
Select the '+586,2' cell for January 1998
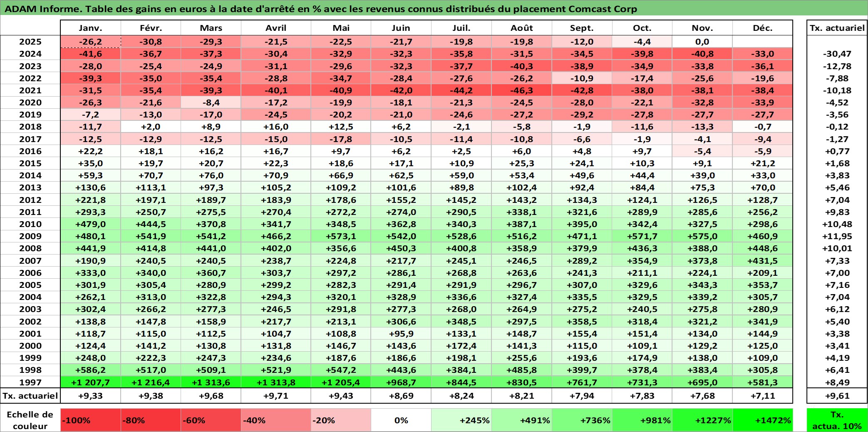tap(90, 370)
